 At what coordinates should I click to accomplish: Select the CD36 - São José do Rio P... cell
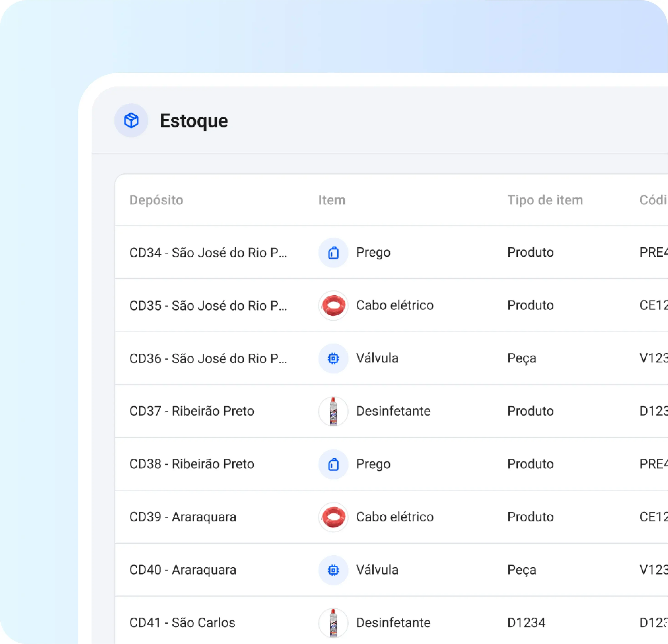208,358
